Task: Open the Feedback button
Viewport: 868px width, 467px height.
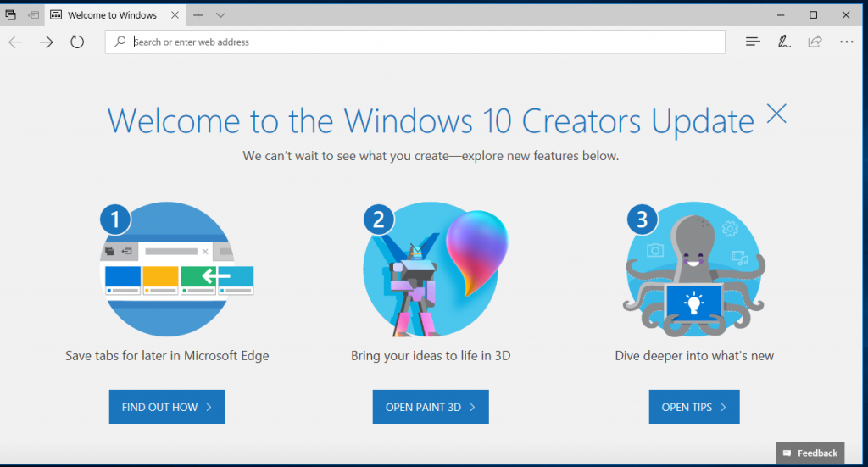Action: point(810,453)
